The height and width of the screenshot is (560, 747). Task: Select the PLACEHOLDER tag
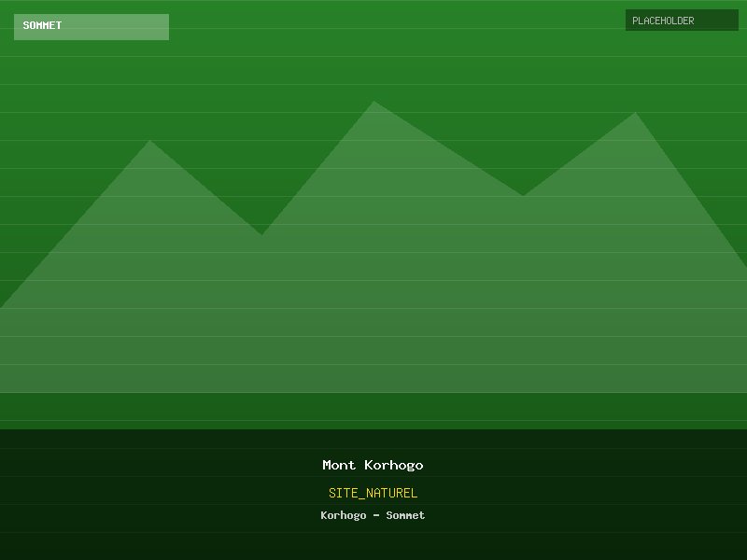663,21
